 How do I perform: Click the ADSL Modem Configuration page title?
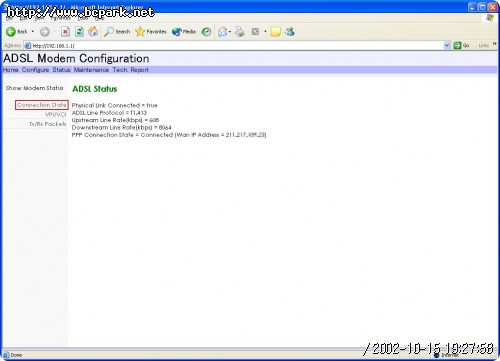click(76, 58)
